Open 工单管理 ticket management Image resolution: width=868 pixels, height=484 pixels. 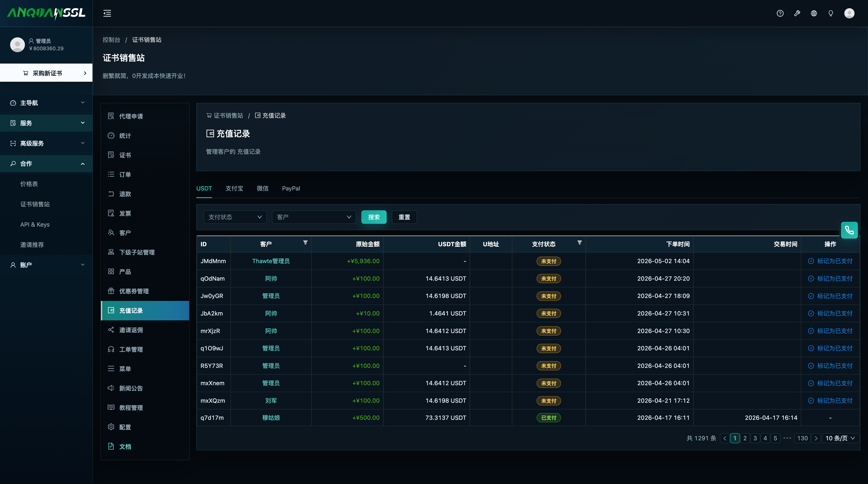click(145, 349)
